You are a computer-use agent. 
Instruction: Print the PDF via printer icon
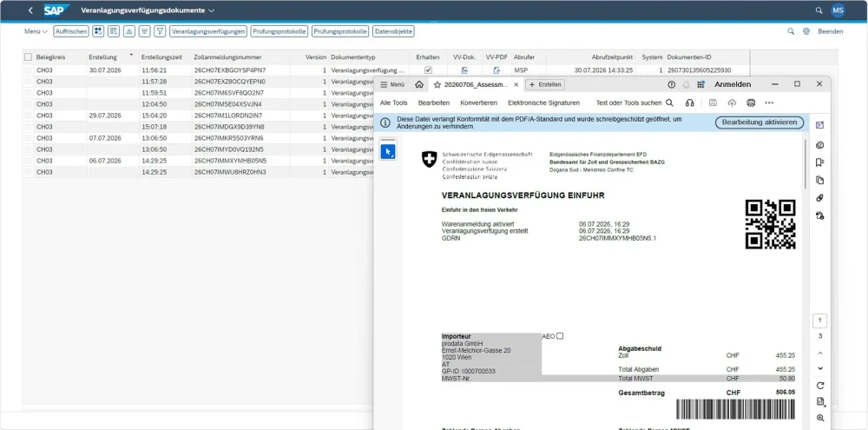pyautogui.click(x=751, y=103)
